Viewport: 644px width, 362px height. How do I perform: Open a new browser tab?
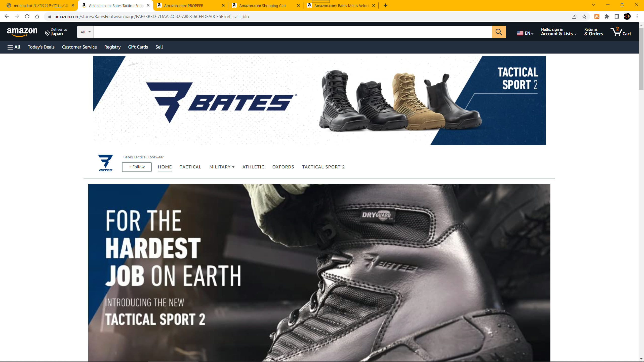[x=385, y=5]
